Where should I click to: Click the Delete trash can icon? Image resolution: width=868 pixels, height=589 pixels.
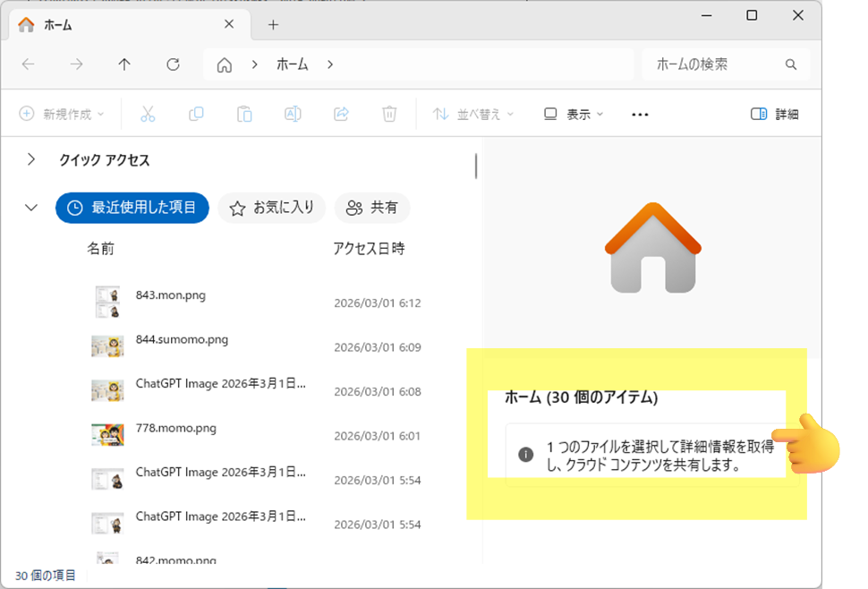(x=389, y=114)
